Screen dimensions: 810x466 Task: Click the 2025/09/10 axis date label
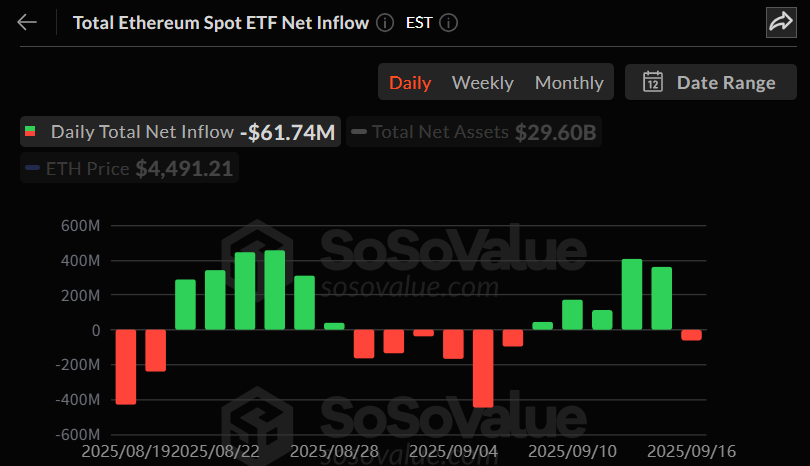click(x=572, y=451)
